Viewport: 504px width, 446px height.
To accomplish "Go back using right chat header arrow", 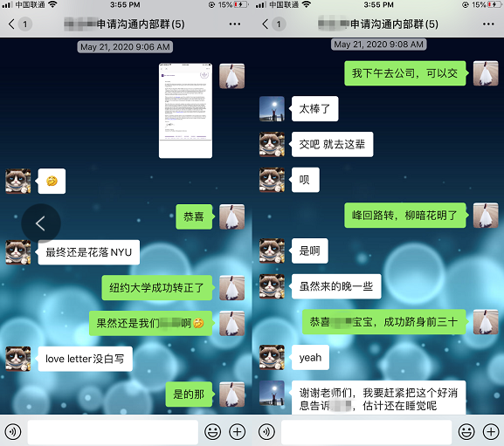I will (266, 24).
